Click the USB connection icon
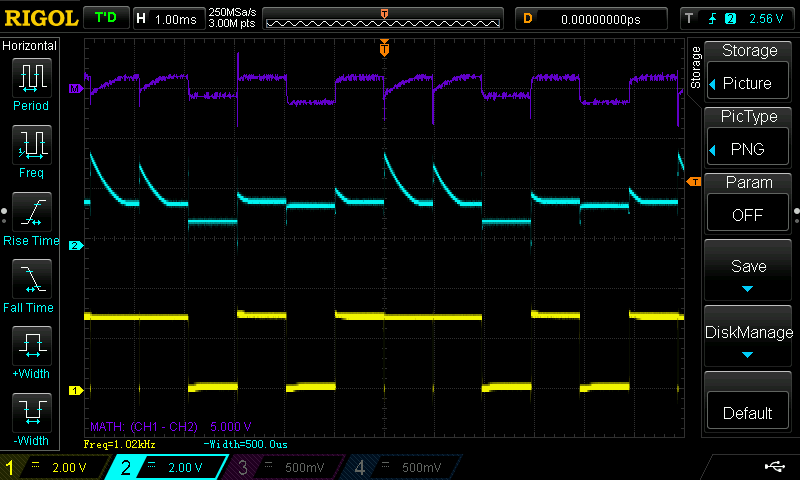The width and height of the screenshot is (800, 480). pos(774,466)
